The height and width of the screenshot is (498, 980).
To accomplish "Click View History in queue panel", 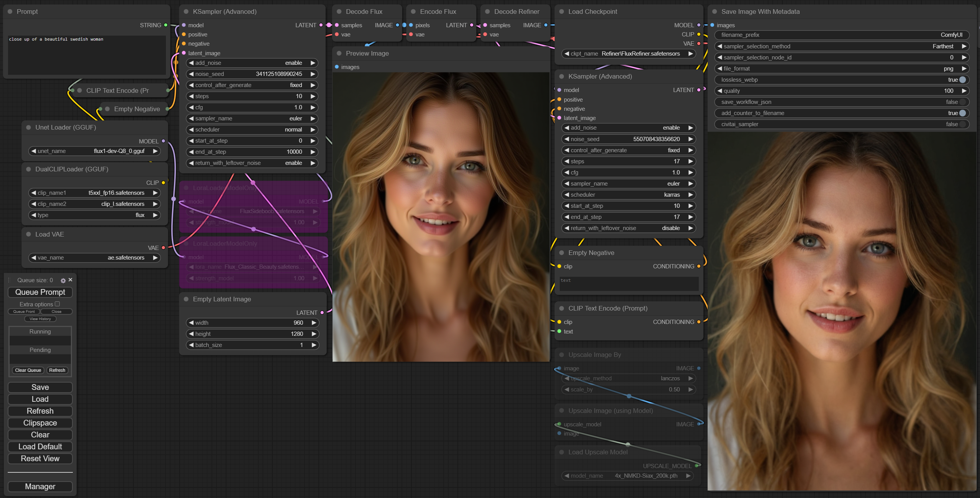I will (x=40, y=319).
